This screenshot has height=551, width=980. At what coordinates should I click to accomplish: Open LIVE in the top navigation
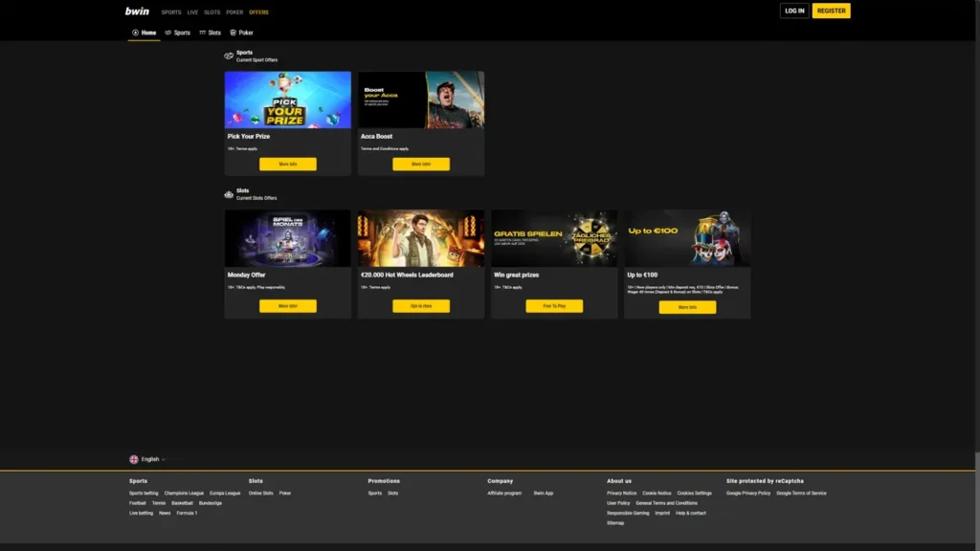(192, 11)
